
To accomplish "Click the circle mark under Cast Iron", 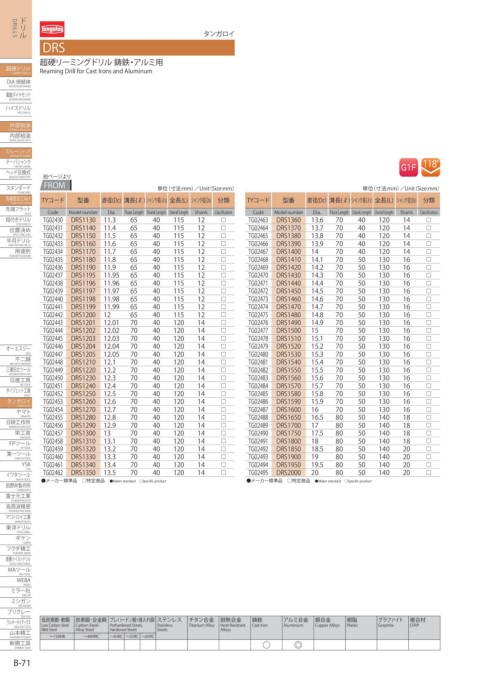I will pyautogui.click(x=266, y=645).
